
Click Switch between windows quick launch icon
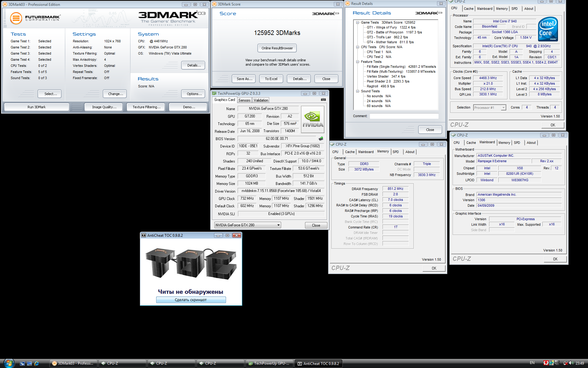point(22,363)
